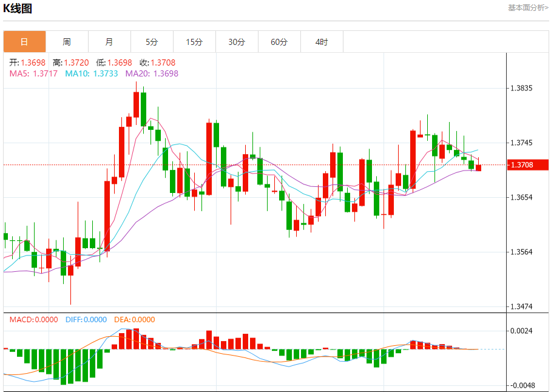This screenshot has height=392, width=551.
Task: Click the 1.3564 price axis label
Action: click(521, 252)
